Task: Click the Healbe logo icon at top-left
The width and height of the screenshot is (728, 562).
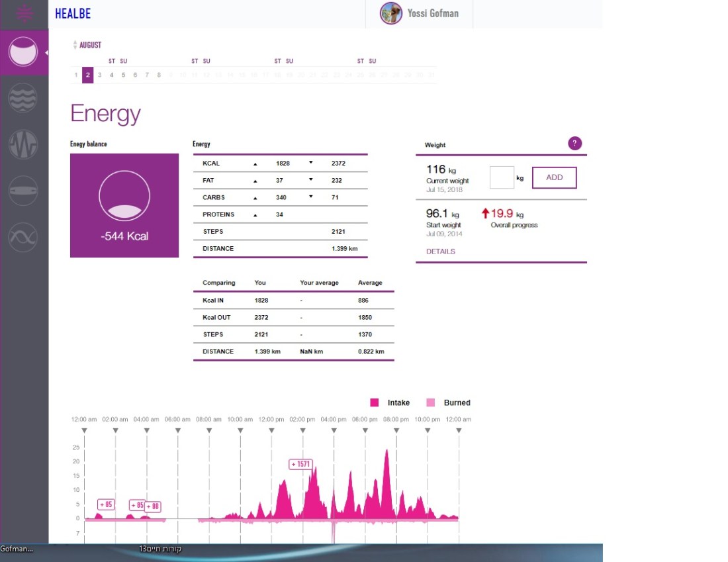Action: point(24,13)
